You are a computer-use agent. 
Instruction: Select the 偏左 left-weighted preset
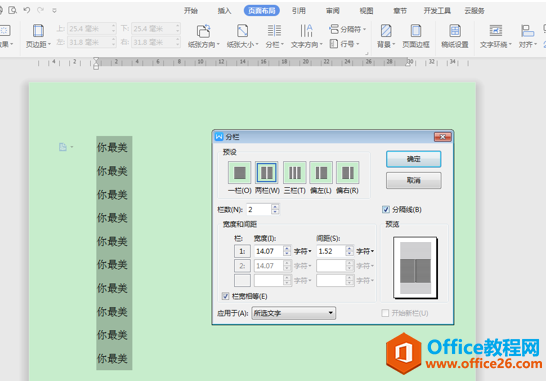tap(321, 172)
